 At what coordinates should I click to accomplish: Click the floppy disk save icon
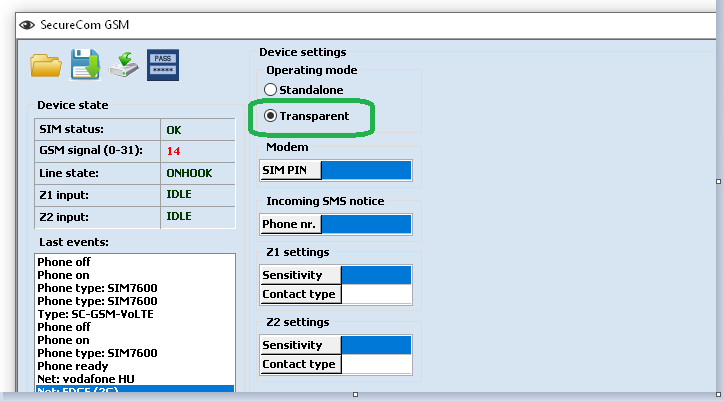coord(85,66)
